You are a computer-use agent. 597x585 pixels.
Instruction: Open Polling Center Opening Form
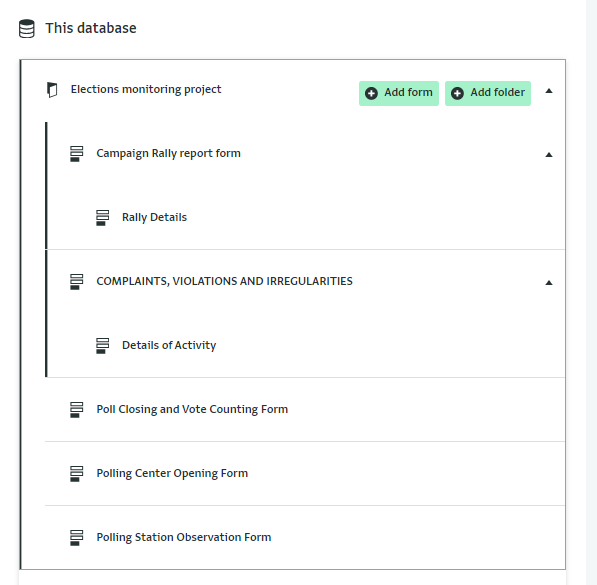172,473
